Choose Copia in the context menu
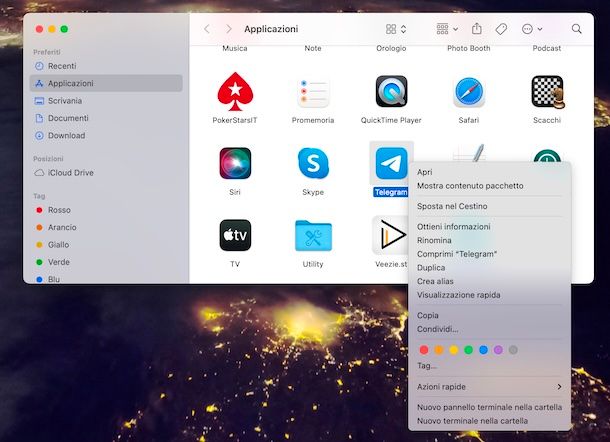This screenshot has height=442, width=610. point(489,315)
